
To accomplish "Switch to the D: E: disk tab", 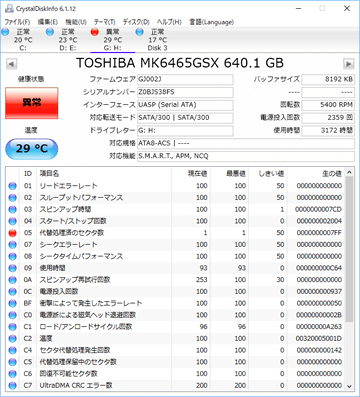I will coord(68,40).
